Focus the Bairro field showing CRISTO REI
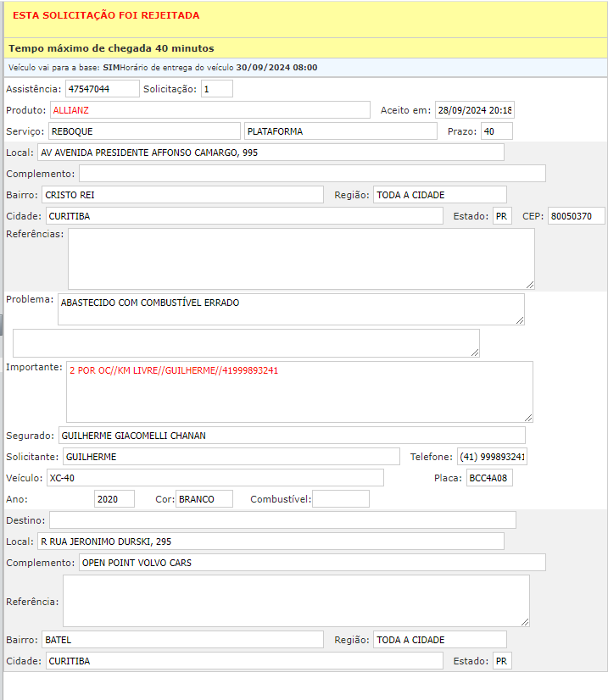This screenshot has height=700, width=608. point(182,195)
